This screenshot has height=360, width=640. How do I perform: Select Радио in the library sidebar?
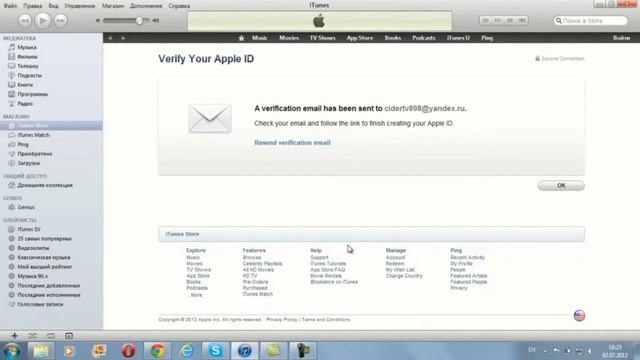pyautogui.click(x=25, y=104)
